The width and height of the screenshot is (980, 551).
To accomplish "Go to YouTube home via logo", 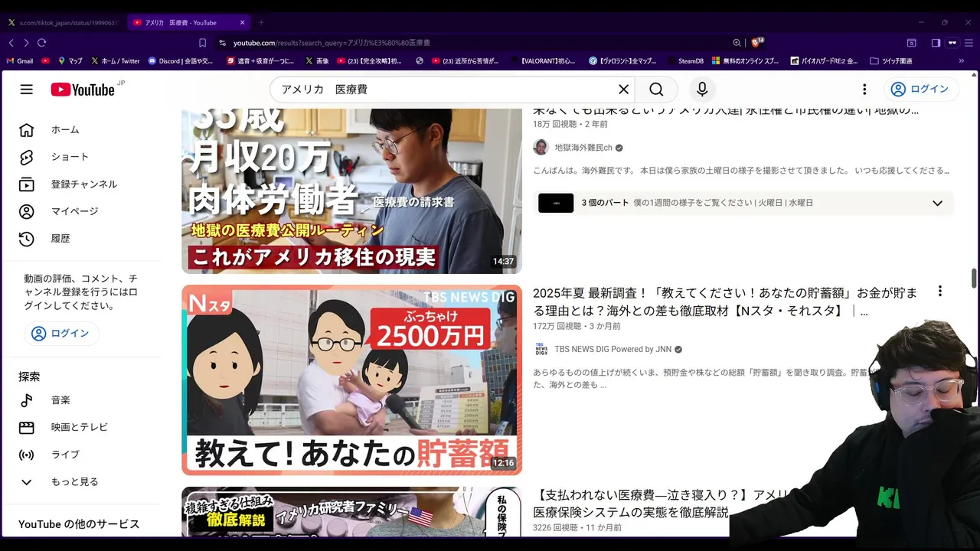I will point(83,90).
